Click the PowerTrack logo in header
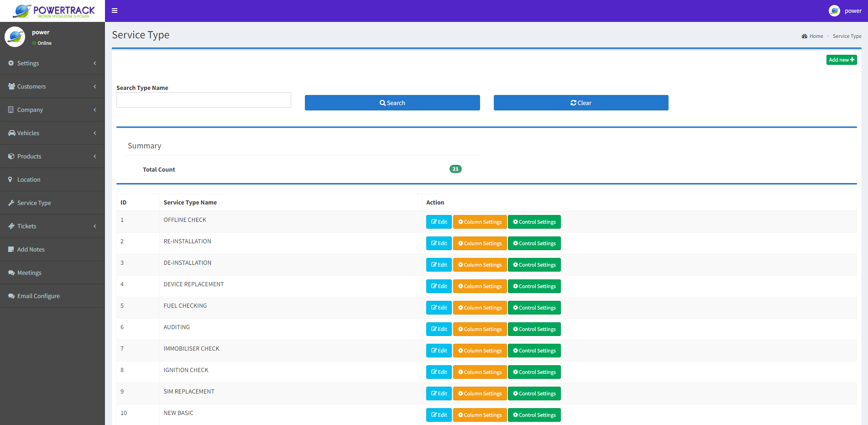 tap(53, 11)
